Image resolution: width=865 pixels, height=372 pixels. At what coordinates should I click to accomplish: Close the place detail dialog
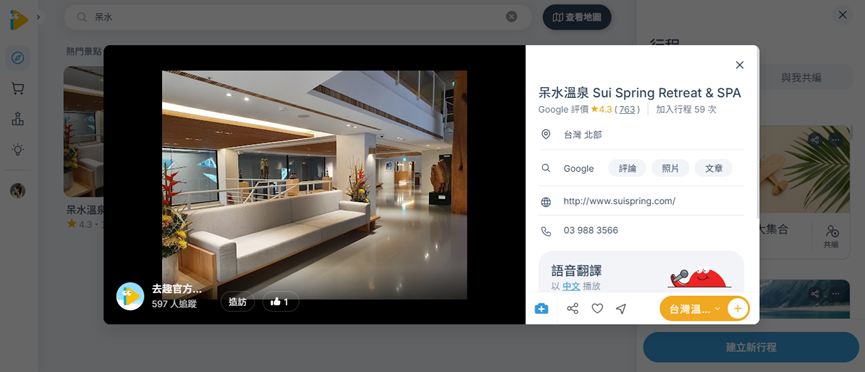[740, 65]
